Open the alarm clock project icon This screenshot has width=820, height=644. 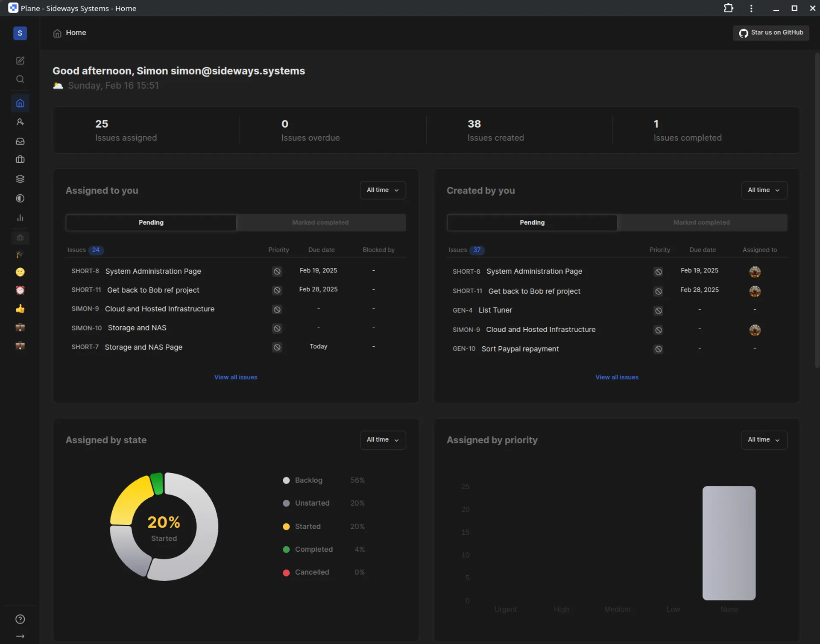point(20,290)
